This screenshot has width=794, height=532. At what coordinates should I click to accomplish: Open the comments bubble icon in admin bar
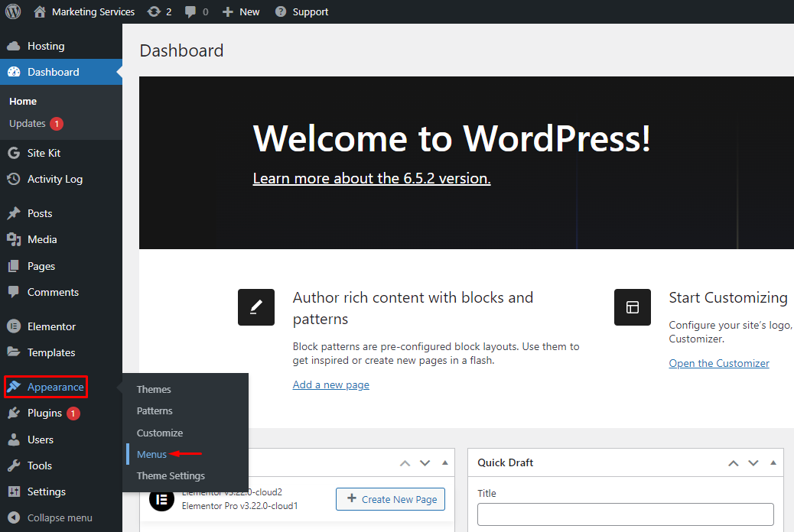point(190,11)
